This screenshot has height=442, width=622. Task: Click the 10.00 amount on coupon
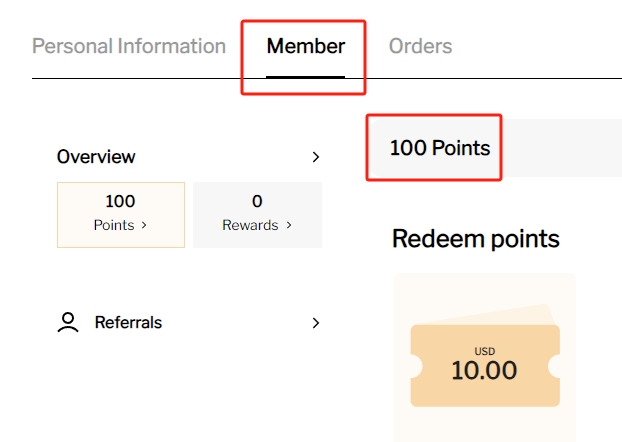coord(484,371)
